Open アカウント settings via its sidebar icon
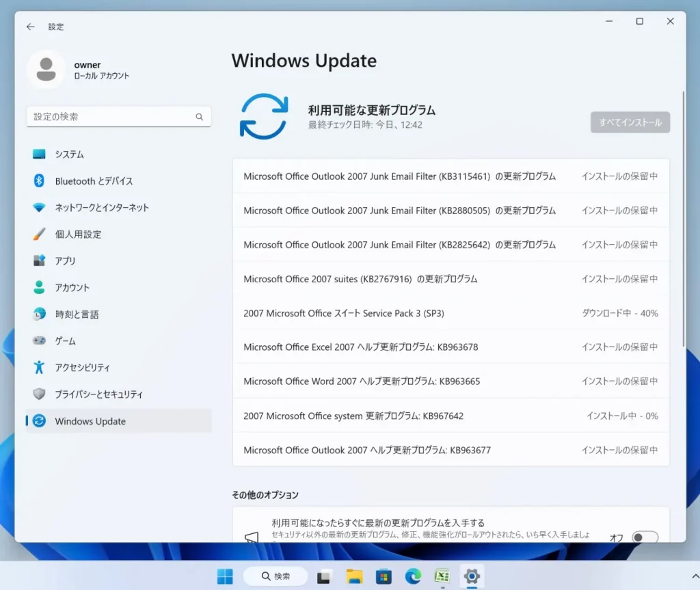The height and width of the screenshot is (590, 700). [x=40, y=287]
